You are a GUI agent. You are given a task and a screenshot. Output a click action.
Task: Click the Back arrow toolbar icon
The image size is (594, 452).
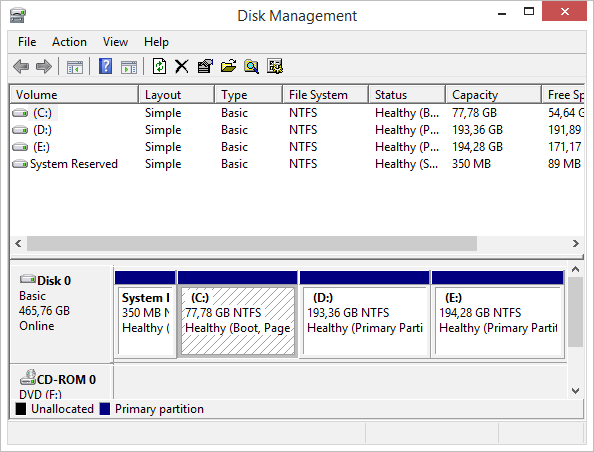tap(21, 67)
